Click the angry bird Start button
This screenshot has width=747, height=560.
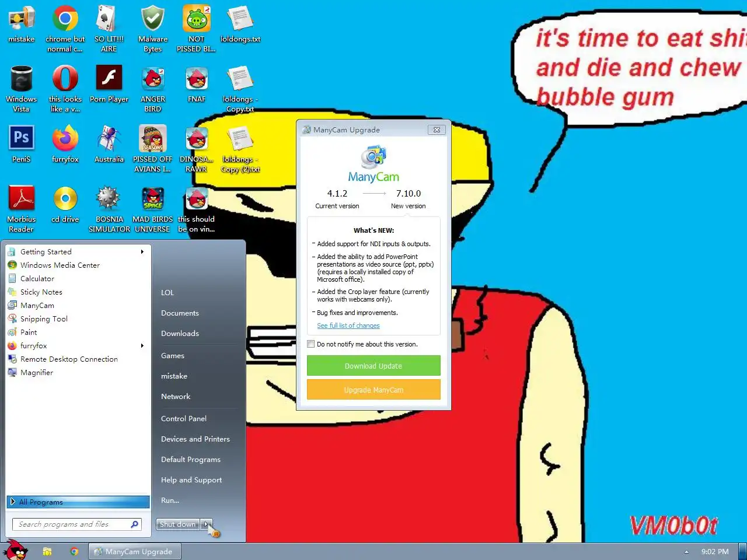click(16, 550)
